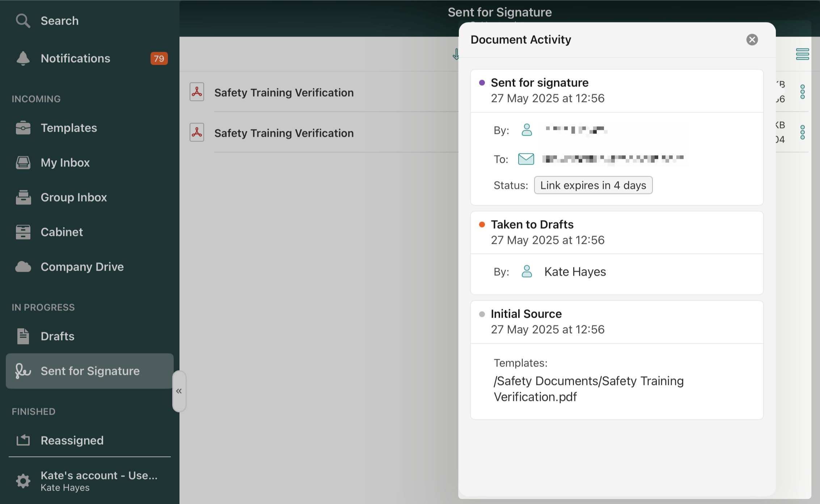Screen dimensions: 820x504
Task: Close the Document Activity panel
Action: (x=752, y=39)
